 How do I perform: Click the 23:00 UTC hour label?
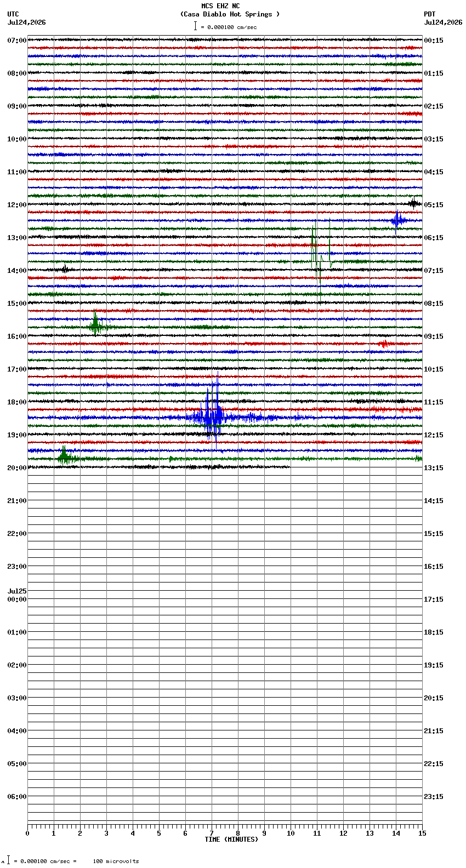point(17,567)
